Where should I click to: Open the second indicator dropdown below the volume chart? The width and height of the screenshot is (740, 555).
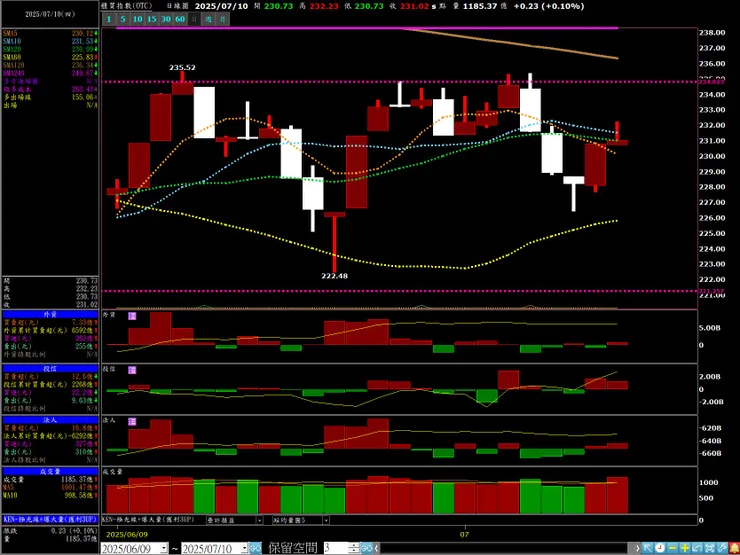coord(326,520)
